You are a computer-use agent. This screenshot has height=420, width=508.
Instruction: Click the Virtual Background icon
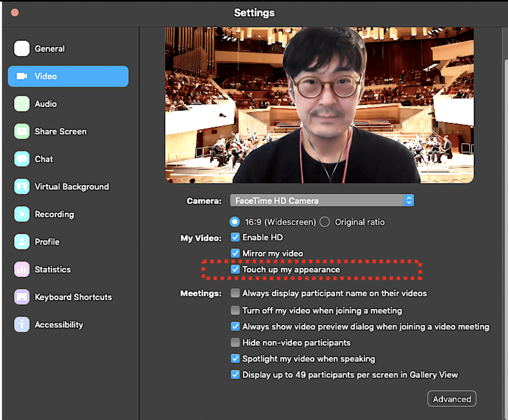(22, 186)
